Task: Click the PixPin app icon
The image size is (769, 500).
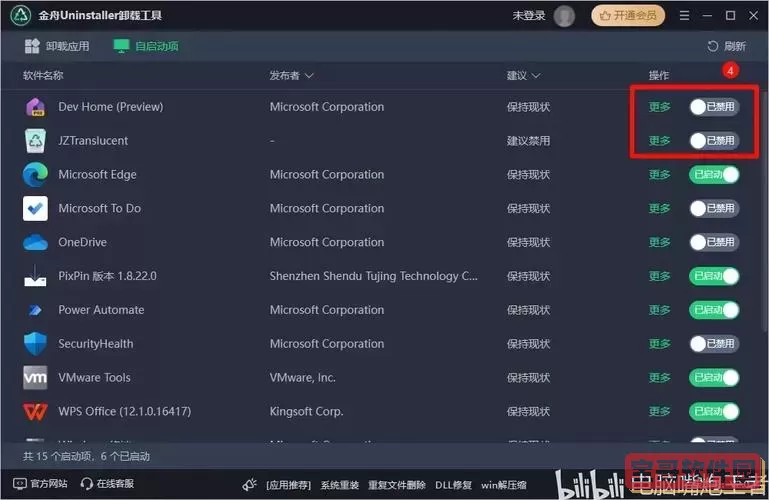Action: (x=35, y=276)
